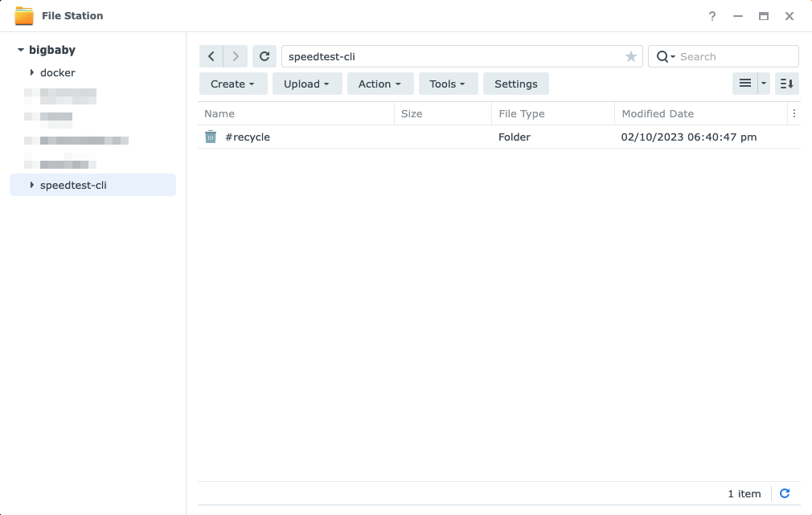
Task: Collapse the bigbaby tree node
Action: click(x=21, y=50)
